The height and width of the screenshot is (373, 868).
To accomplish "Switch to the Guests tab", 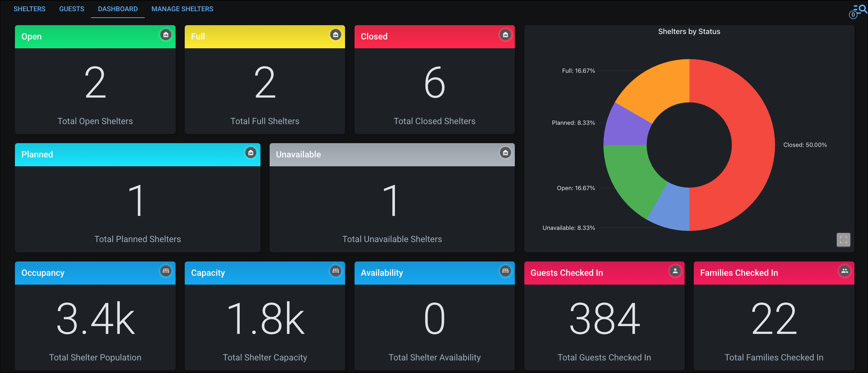I will click(x=72, y=9).
